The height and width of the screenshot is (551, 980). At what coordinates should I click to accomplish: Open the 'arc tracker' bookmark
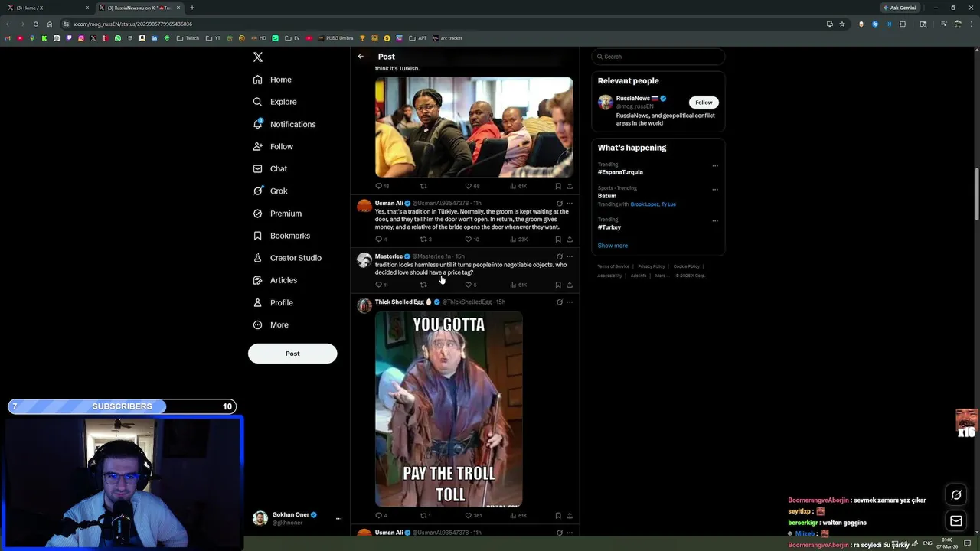[x=448, y=38]
